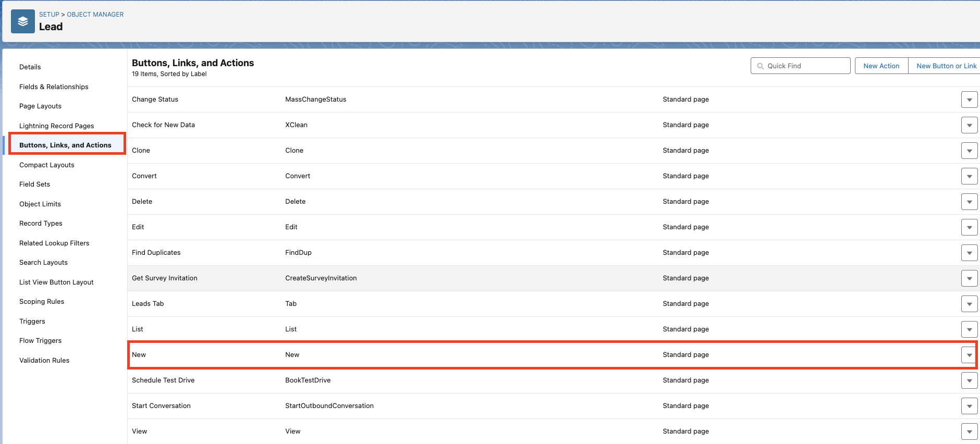Screen dimensions: 980x444
Task: Open the Delete row dropdown arrow
Action: tap(969, 202)
